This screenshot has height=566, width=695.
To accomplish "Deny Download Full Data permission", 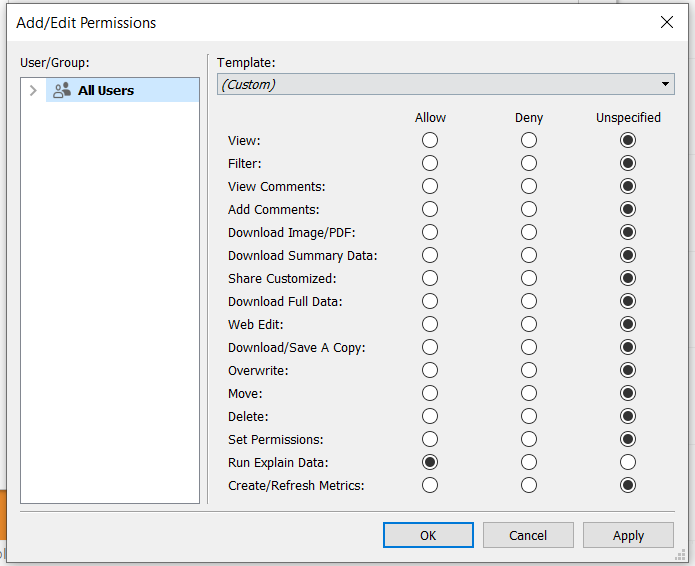I will [529, 301].
